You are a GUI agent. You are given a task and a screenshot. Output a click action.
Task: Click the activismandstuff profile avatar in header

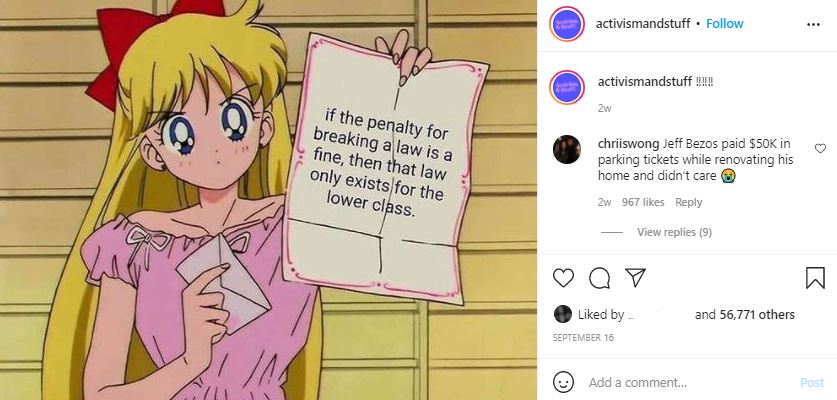[567, 24]
